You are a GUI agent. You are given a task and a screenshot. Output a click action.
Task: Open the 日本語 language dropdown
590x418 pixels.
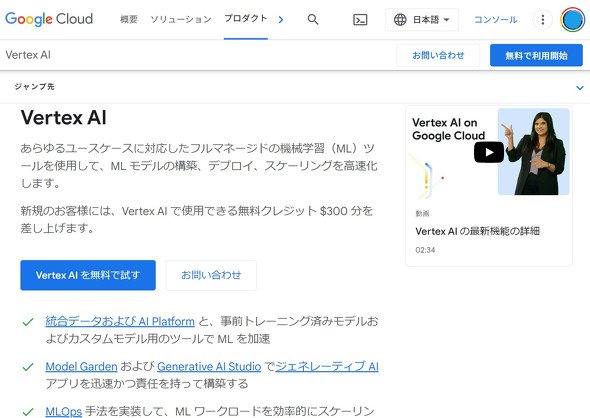pyautogui.click(x=422, y=20)
